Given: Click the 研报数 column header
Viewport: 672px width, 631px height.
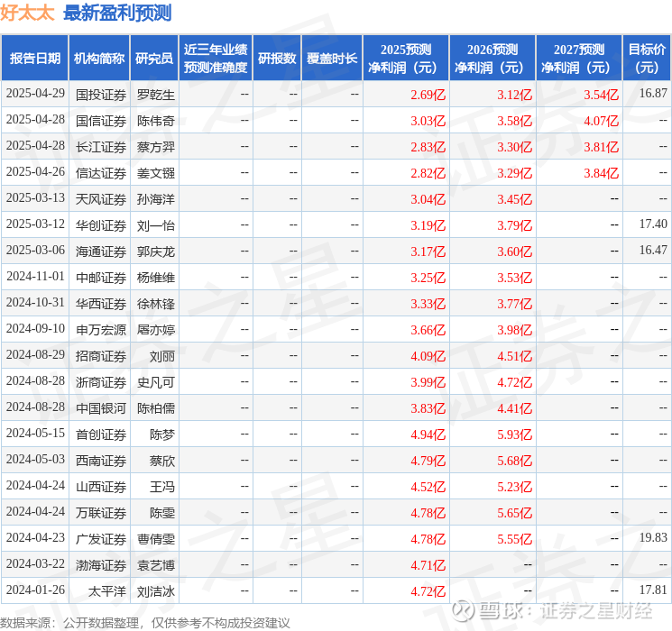Looking at the screenshot, I should (x=277, y=59).
